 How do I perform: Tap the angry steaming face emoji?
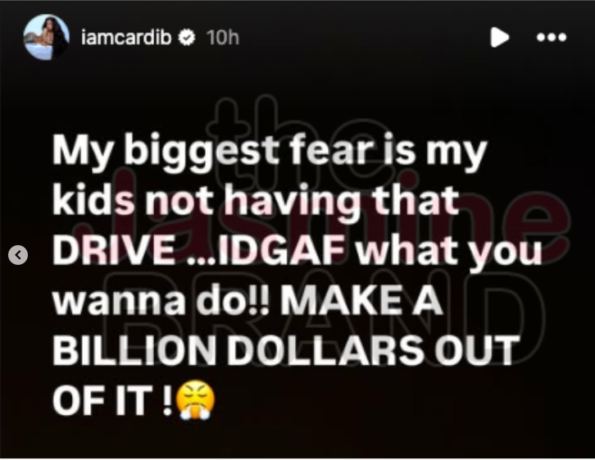pos(196,400)
